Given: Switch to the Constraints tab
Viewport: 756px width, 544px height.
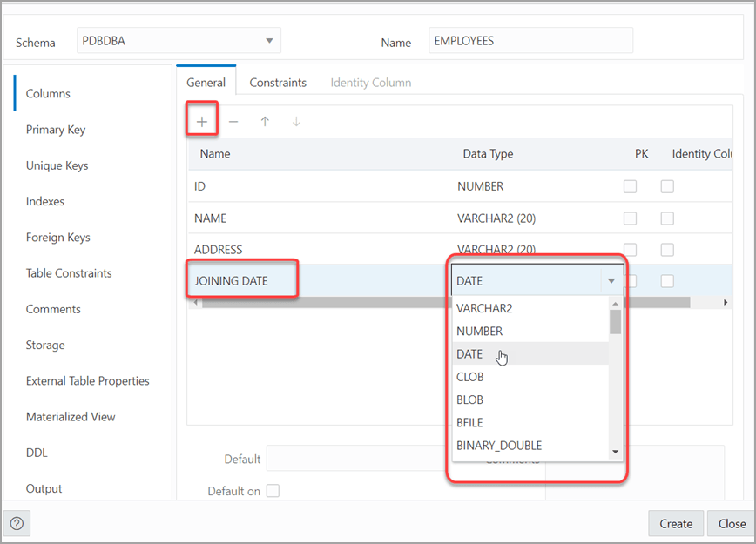Looking at the screenshot, I should [x=277, y=82].
